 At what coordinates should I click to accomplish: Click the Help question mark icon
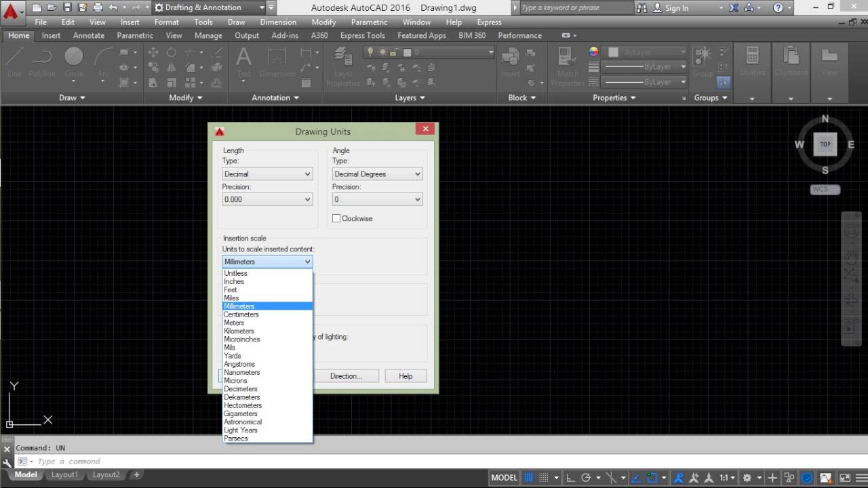pos(778,8)
